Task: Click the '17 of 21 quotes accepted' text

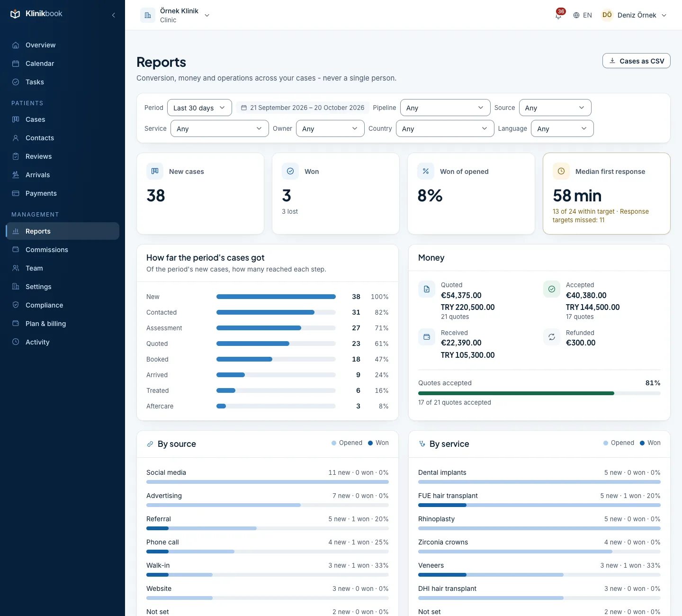Action: click(x=455, y=402)
